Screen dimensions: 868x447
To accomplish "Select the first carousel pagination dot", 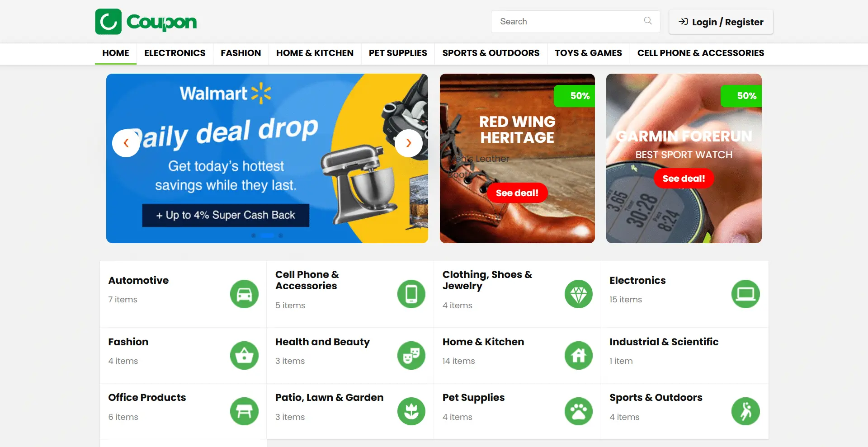I will coord(254,235).
